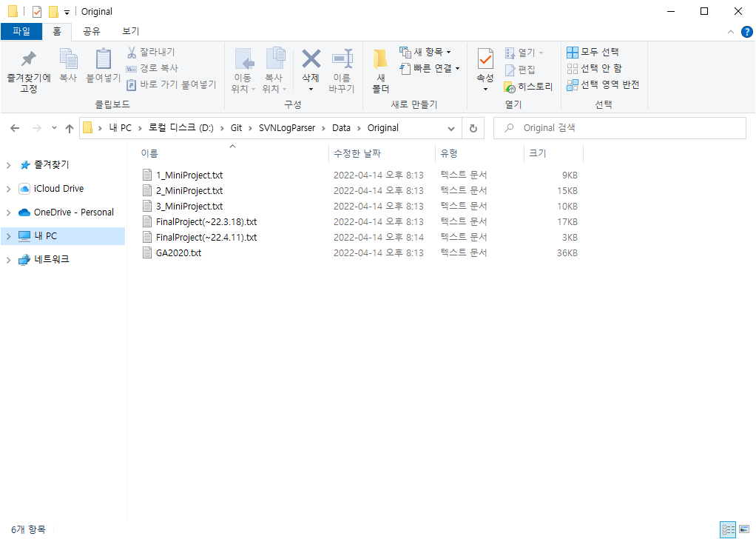The height and width of the screenshot is (539, 756).
Task: Create 새 폴더 (New folder)
Action: coord(380,71)
